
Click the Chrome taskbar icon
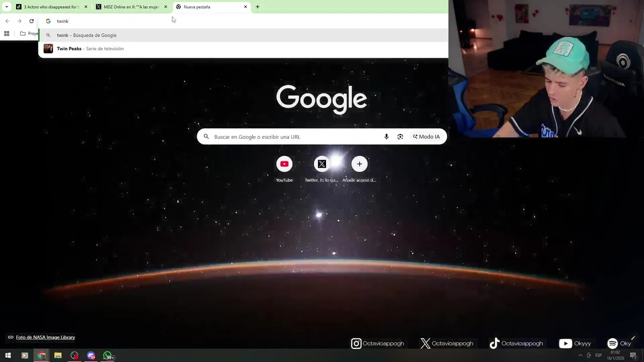pos(42,356)
